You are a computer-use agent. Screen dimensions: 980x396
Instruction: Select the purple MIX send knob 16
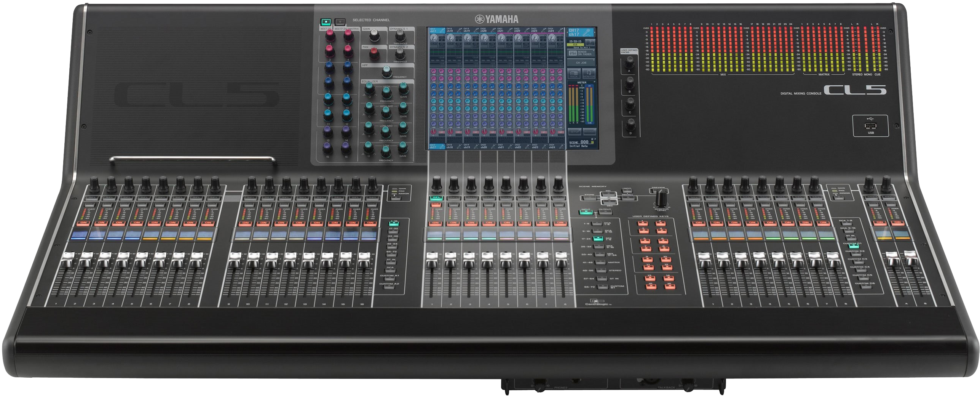point(346,147)
